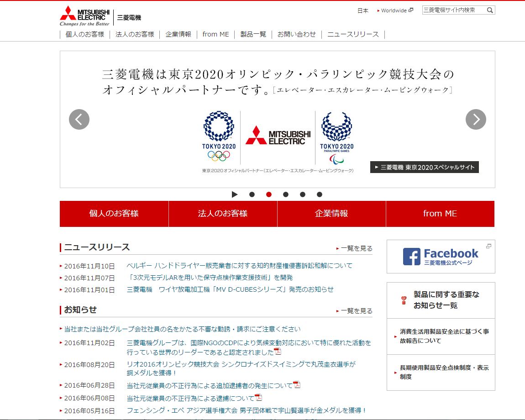
Task: Click the search magnifier icon
Action: click(x=490, y=10)
